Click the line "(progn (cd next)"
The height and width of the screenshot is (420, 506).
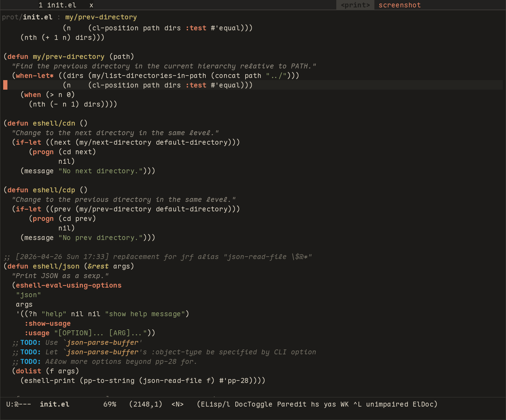click(x=62, y=152)
